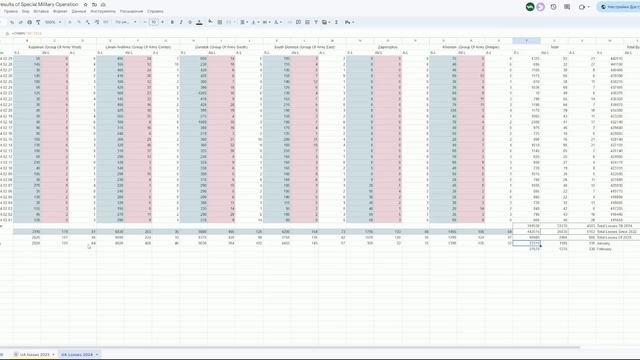640x360 pixels.
Task: Toggle strikethrough formatting
Action: (190, 22)
